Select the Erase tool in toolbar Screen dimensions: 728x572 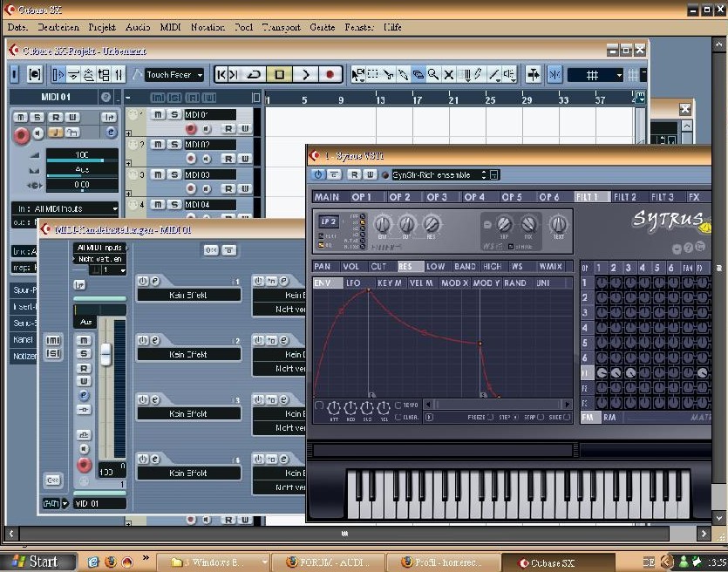[418, 74]
